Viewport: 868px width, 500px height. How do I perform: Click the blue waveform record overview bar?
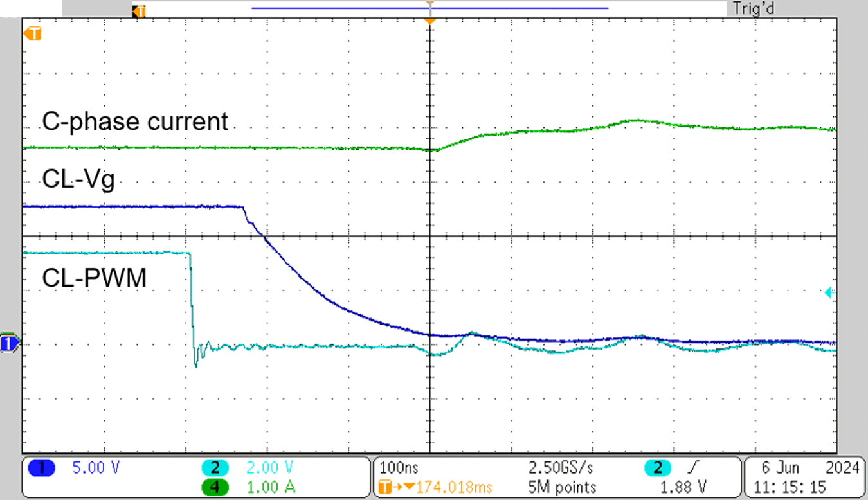coord(429,8)
